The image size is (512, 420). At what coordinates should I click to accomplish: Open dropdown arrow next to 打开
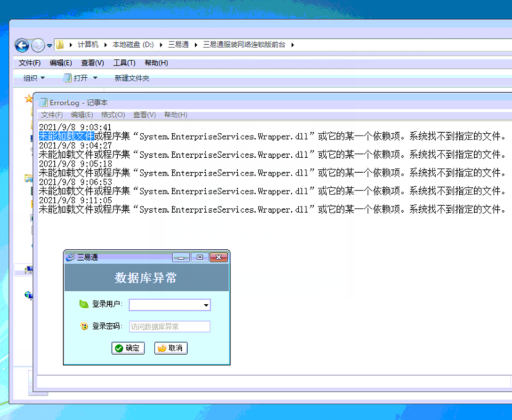(x=95, y=79)
